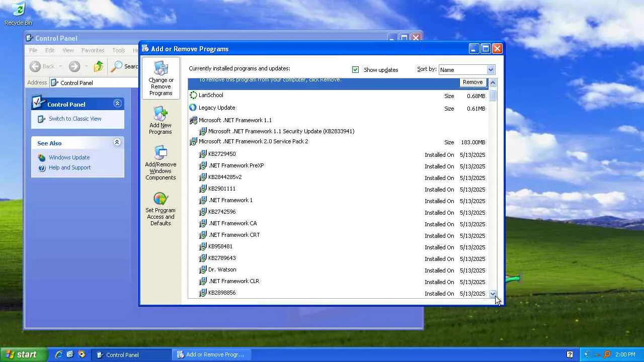Click the LanSchool program icon

coord(193,95)
